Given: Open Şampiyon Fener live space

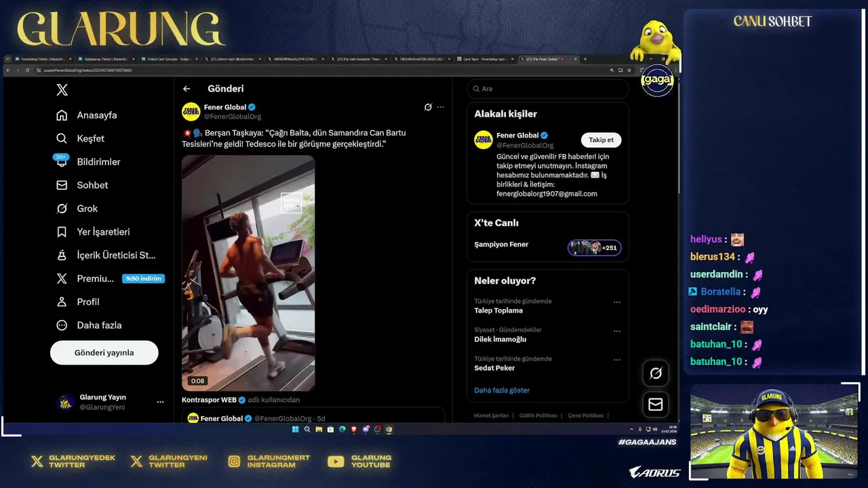Looking at the screenshot, I should tap(501, 245).
